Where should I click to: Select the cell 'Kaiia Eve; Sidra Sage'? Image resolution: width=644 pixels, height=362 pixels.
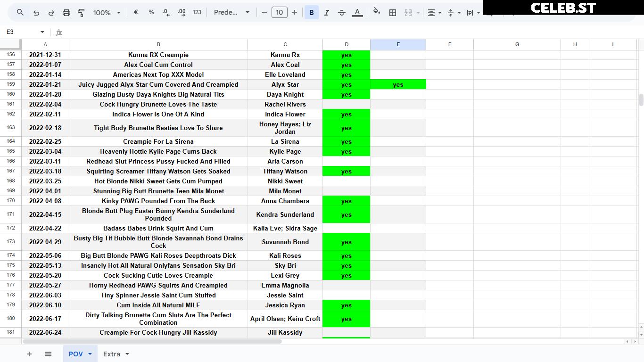coord(285,228)
